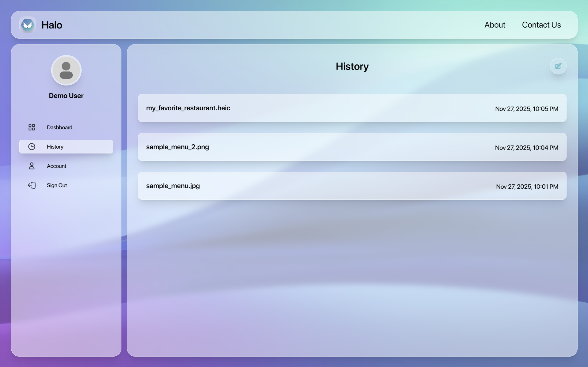Click the edit history pencil icon
The width and height of the screenshot is (588, 367).
point(558,66)
